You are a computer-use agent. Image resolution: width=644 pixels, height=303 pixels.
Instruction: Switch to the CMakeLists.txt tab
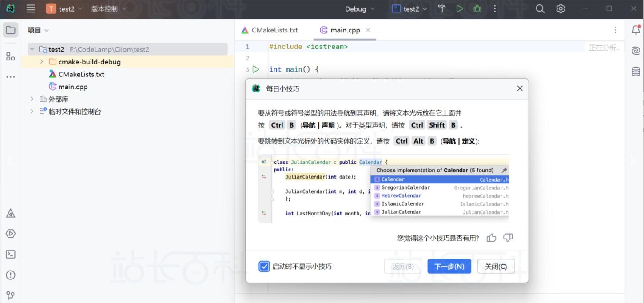pyautogui.click(x=270, y=30)
